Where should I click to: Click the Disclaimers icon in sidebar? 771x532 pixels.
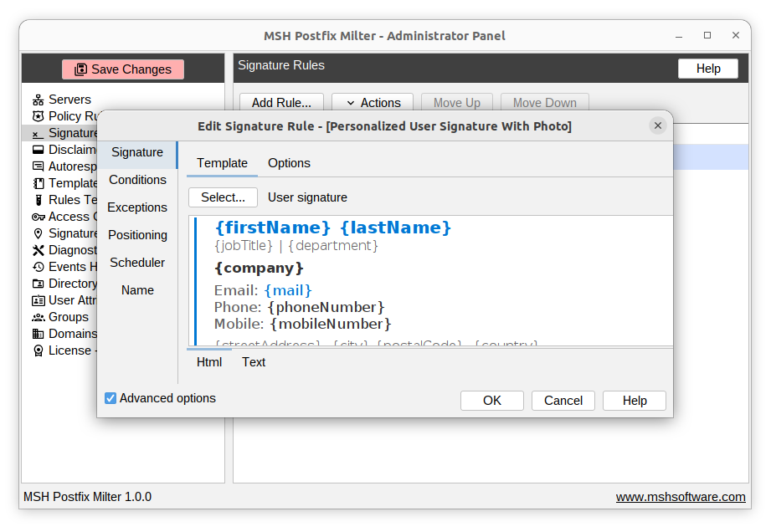click(38, 150)
